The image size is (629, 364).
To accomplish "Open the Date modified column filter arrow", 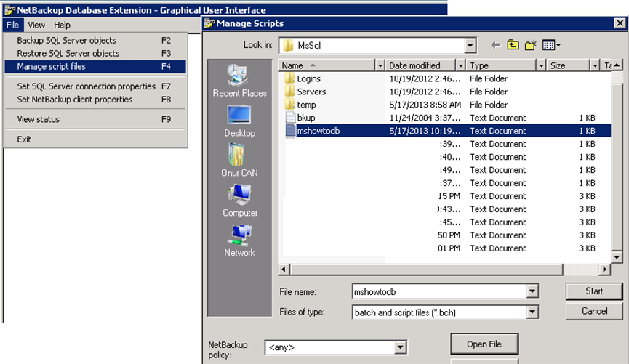I will coord(460,65).
